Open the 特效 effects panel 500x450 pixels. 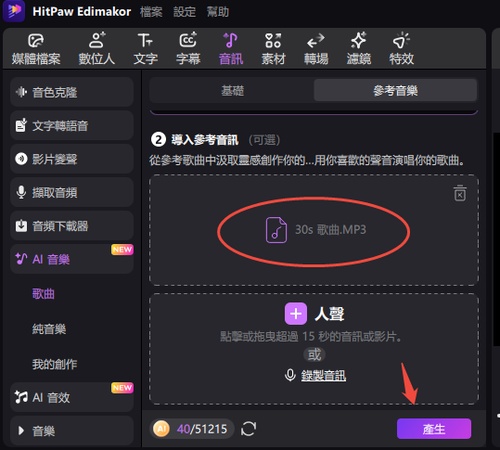click(x=401, y=49)
